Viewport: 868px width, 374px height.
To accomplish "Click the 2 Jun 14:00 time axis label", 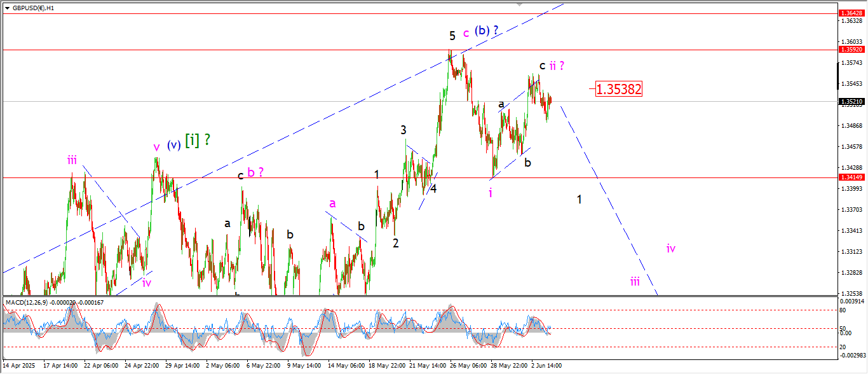I will 546,366.
